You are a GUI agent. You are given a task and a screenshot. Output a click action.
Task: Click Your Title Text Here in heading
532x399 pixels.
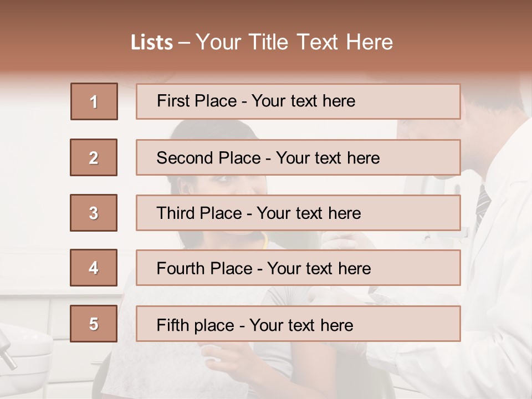pos(294,42)
